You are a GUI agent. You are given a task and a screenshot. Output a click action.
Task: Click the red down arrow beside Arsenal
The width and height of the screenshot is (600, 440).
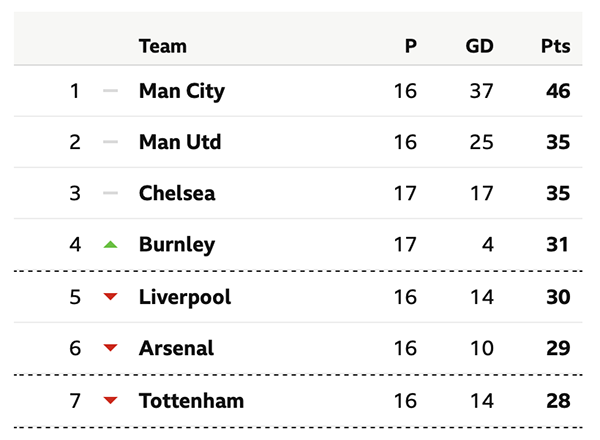tap(110, 349)
